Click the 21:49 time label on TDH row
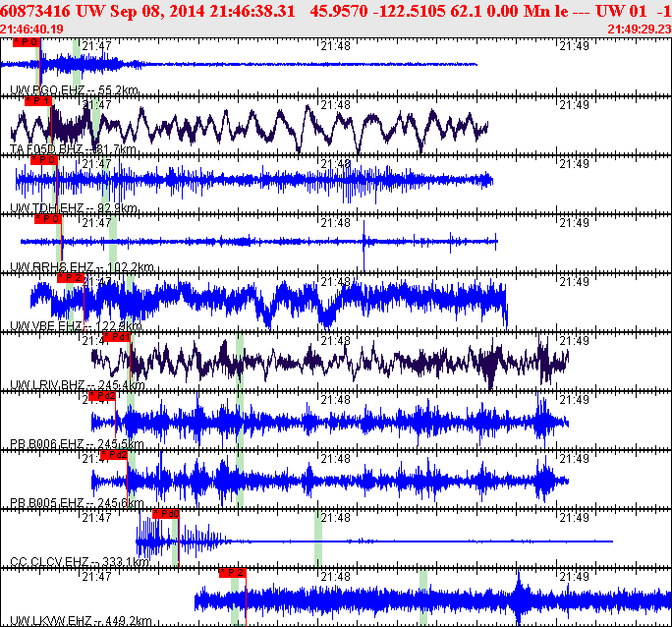This screenshot has width=672, height=627. 575,164
